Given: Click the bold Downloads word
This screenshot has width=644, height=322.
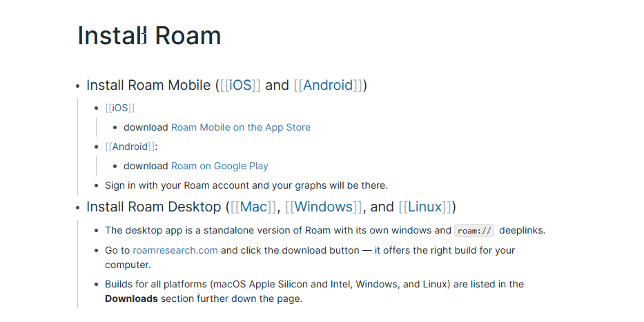Looking at the screenshot, I should coord(131,299).
